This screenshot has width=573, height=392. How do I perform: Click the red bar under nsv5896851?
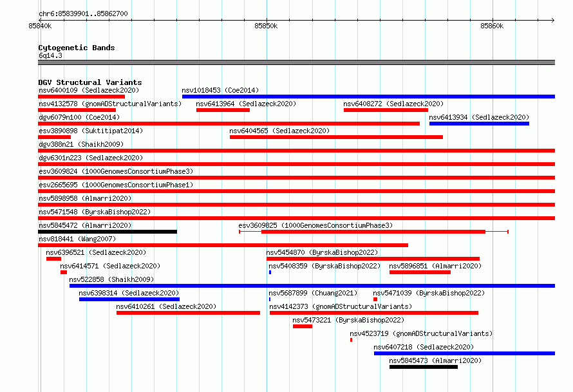[420, 272]
